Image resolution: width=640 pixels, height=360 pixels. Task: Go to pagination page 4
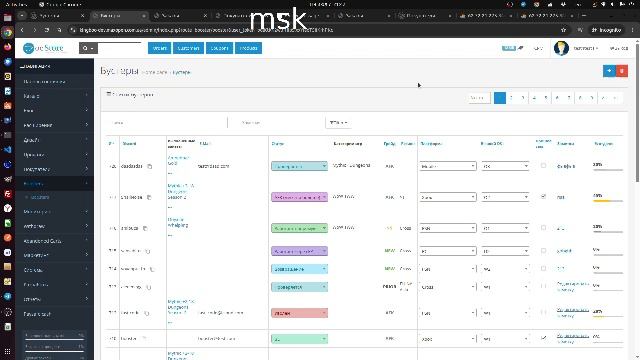pyautogui.click(x=534, y=98)
